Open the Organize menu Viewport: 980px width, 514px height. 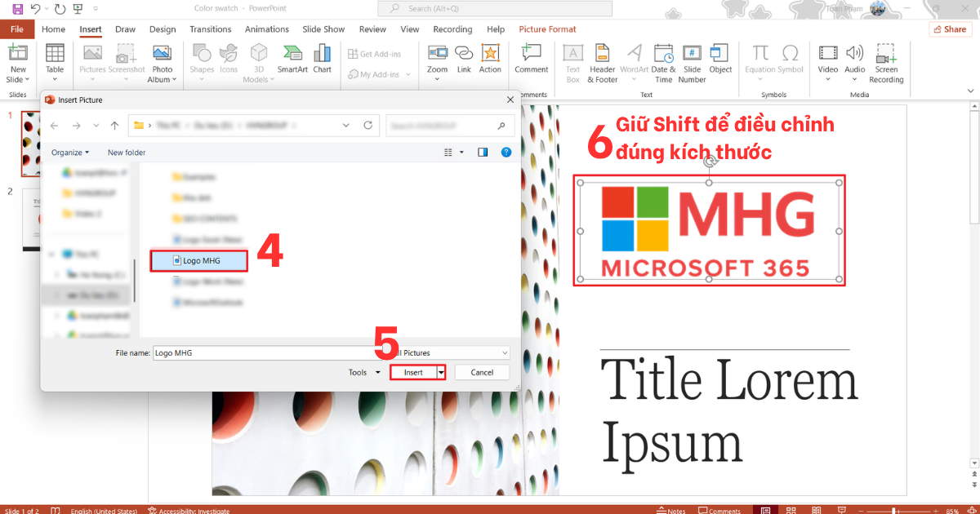pyautogui.click(x=70, y=153)
